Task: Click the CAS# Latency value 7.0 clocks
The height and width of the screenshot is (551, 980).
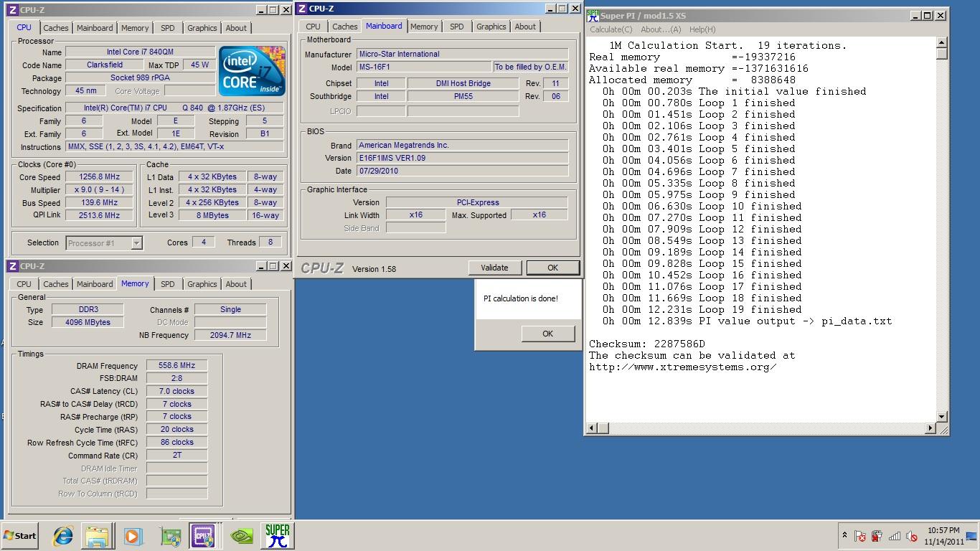Action: pyautogui.click(x=176, y=392)
